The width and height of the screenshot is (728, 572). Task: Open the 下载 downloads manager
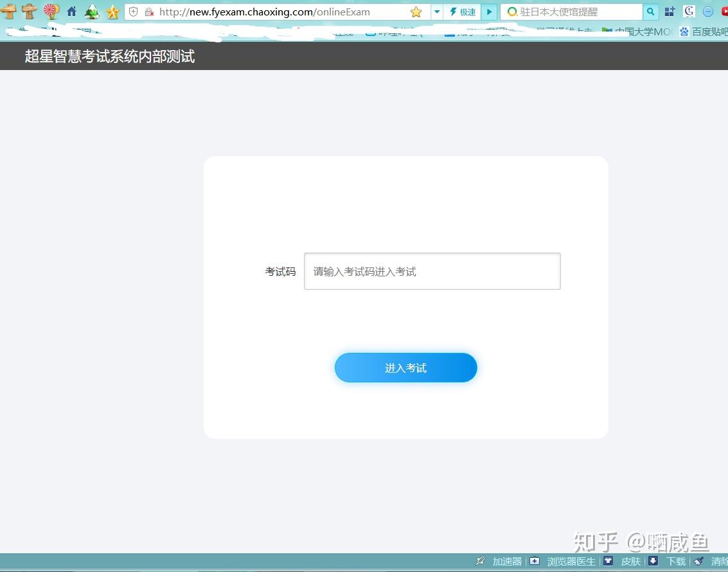click(667, 561)
